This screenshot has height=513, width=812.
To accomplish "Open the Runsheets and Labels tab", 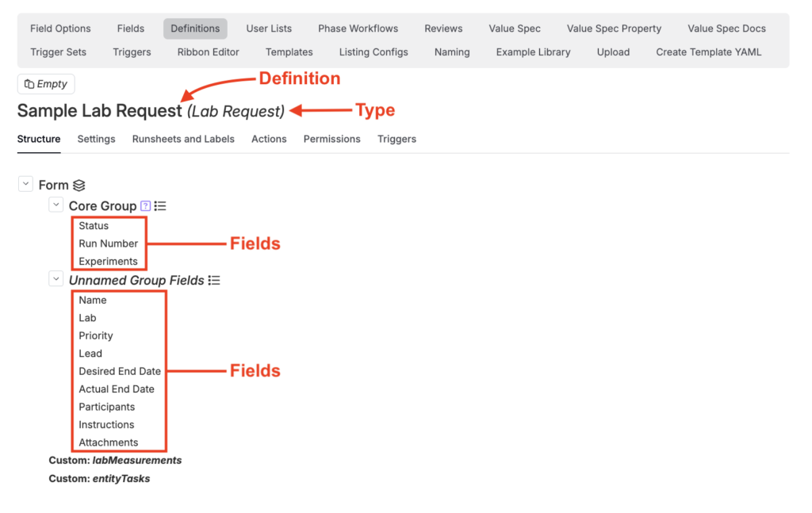I will click(183, 139).
